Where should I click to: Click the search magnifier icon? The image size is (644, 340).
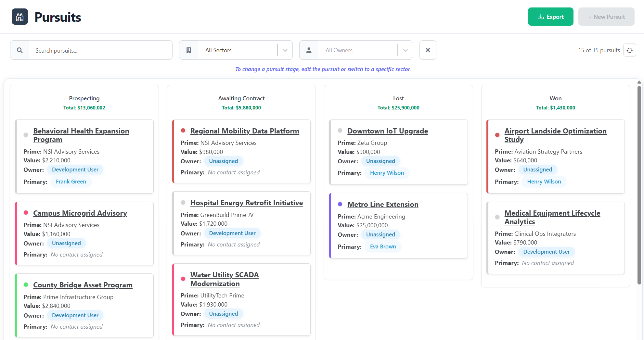(x=20, y=50)
